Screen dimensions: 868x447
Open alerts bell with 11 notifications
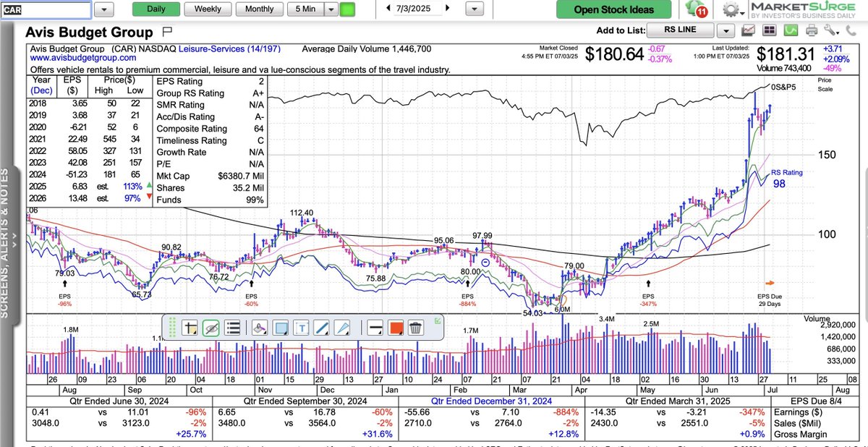(698, 10)
